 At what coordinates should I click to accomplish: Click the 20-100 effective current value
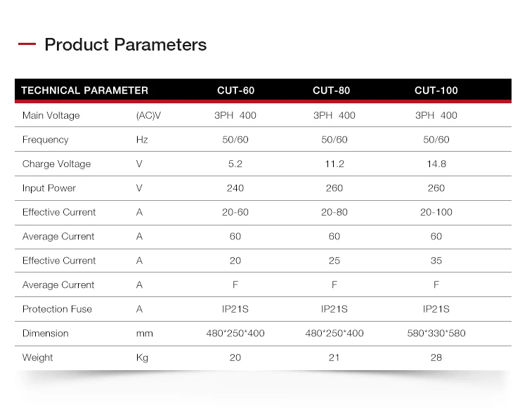coord(436,212)
